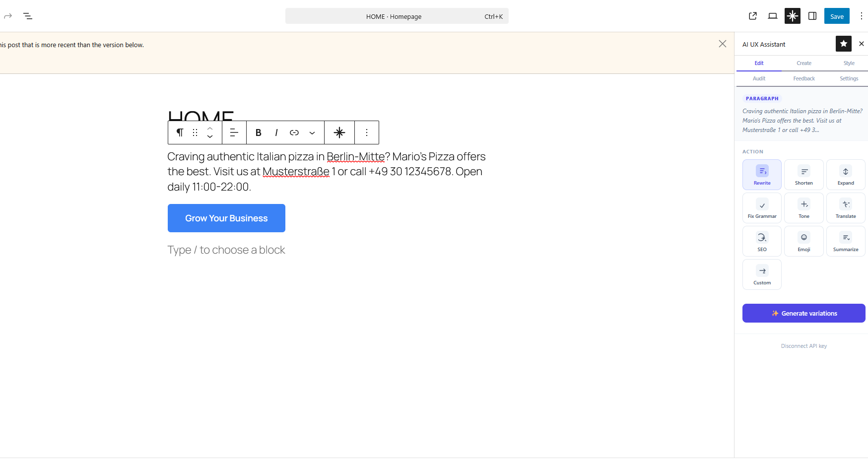
Task: Apply bold formatting to the paragraph
Action: (258, 133)
